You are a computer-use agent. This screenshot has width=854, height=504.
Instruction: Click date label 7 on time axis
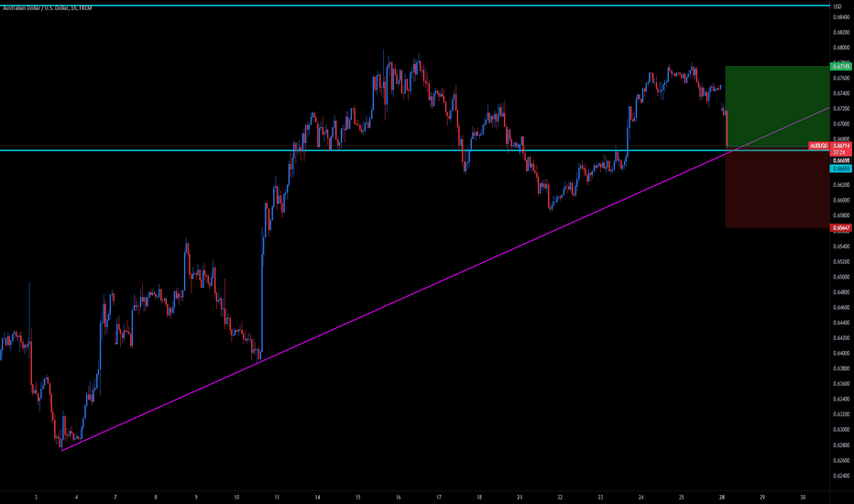point(115,498)
